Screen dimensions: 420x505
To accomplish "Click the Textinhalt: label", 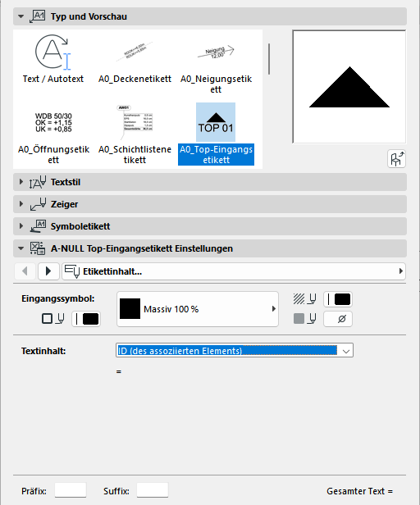I will click(x=43, y=351).
